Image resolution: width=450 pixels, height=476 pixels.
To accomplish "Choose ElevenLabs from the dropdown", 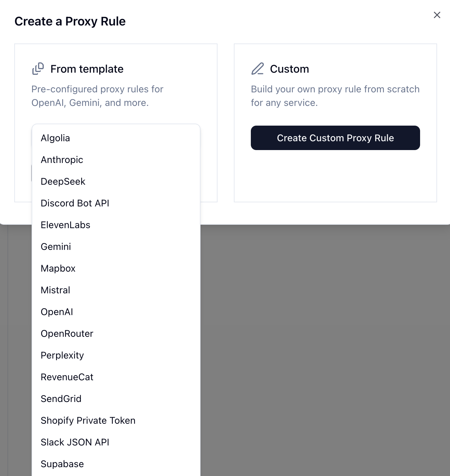I will click(x=65, y=225).
